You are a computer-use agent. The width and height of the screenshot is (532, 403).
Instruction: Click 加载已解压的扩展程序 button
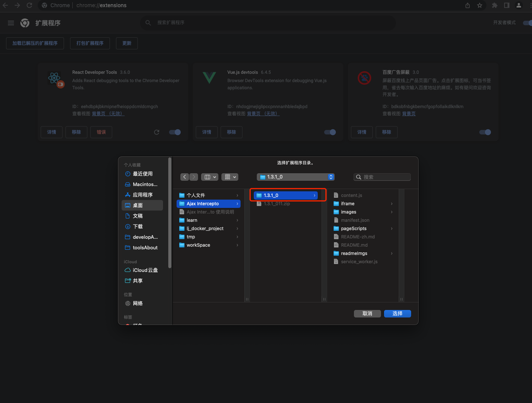[x=35, y=43]
